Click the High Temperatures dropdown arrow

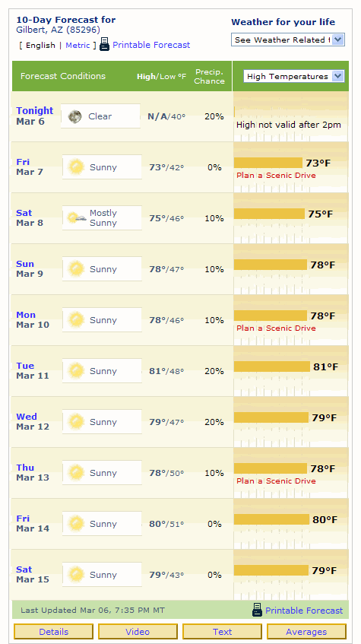point(337,76)
